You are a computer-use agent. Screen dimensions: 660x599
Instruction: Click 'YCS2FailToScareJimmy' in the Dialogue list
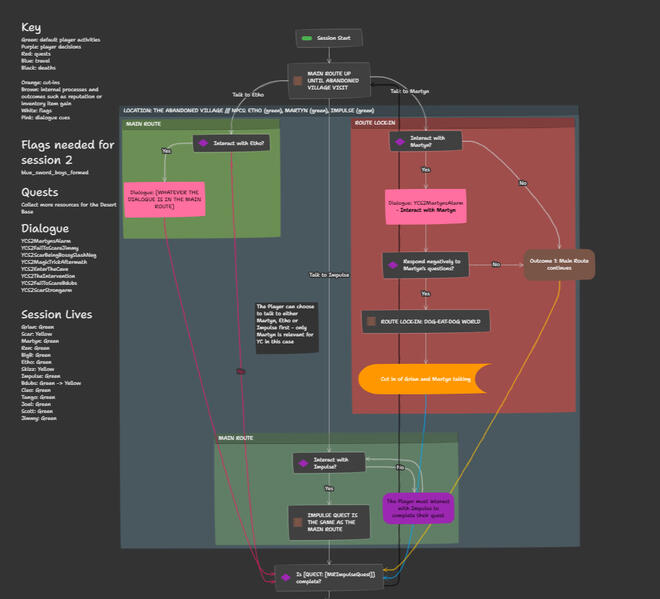[x=50, y=248]
